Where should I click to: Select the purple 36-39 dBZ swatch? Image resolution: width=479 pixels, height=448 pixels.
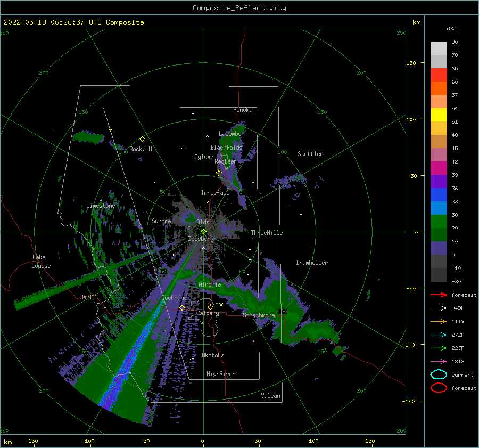tap(439, 182)
